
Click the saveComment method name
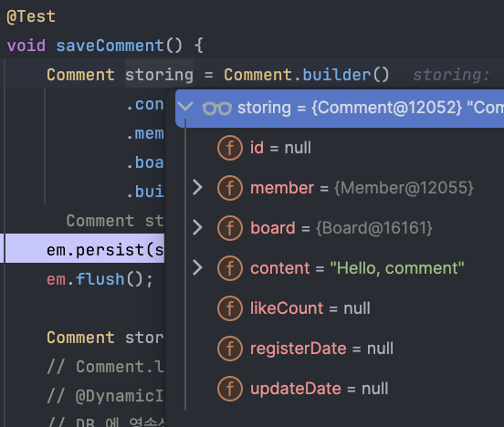110,46
